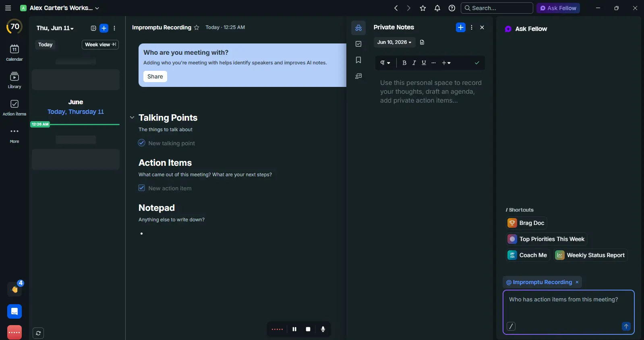Open the help question mark
The image size is (644, 340).
click(x=452, y=8)
